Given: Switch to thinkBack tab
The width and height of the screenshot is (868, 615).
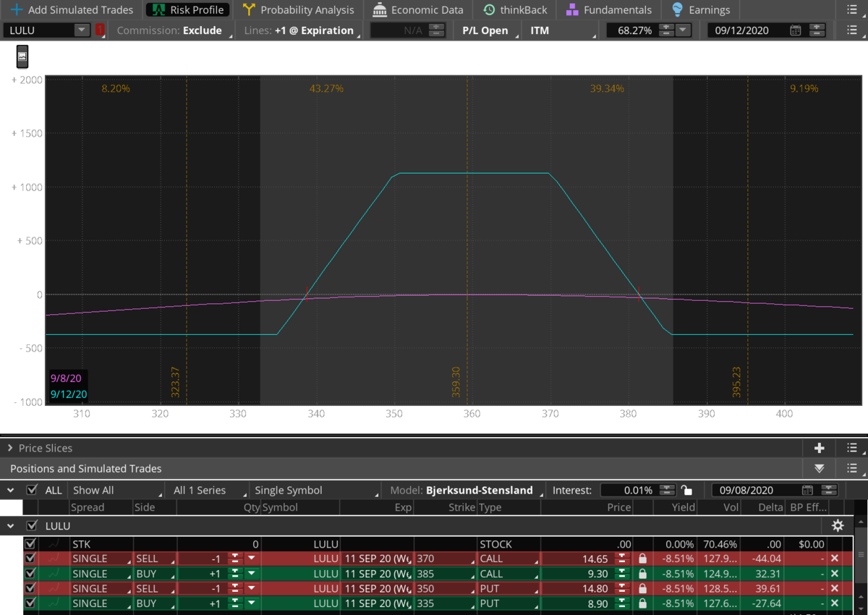Looking at the screenshot, I should [x=516, y=10].
